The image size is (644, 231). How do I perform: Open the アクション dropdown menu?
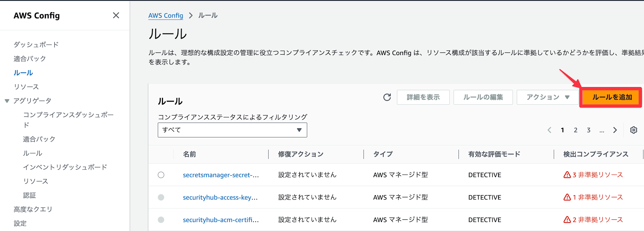547,97
